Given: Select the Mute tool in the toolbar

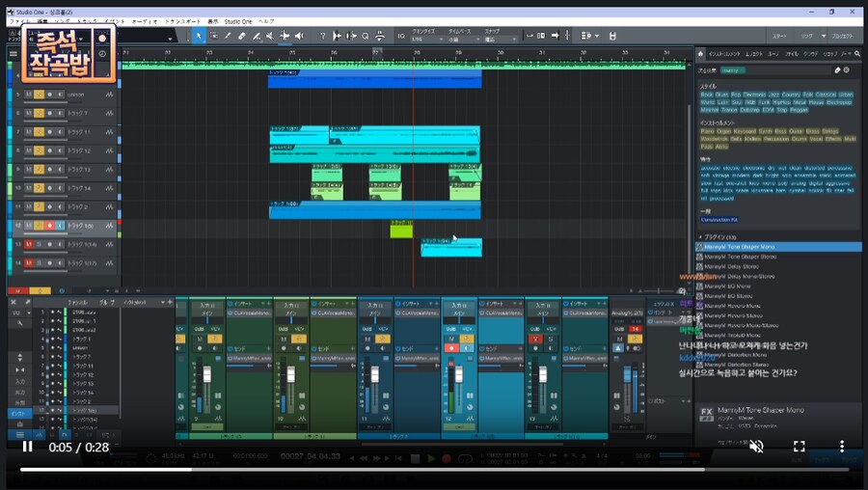Looking at the screenshot, I should (x=270, y=36).
